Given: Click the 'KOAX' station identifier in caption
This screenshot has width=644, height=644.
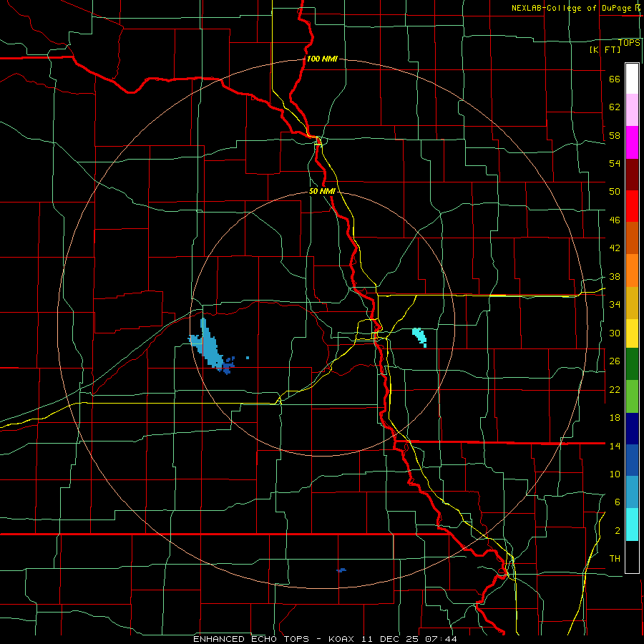Looking at the screenshot, I should [343, 639].
